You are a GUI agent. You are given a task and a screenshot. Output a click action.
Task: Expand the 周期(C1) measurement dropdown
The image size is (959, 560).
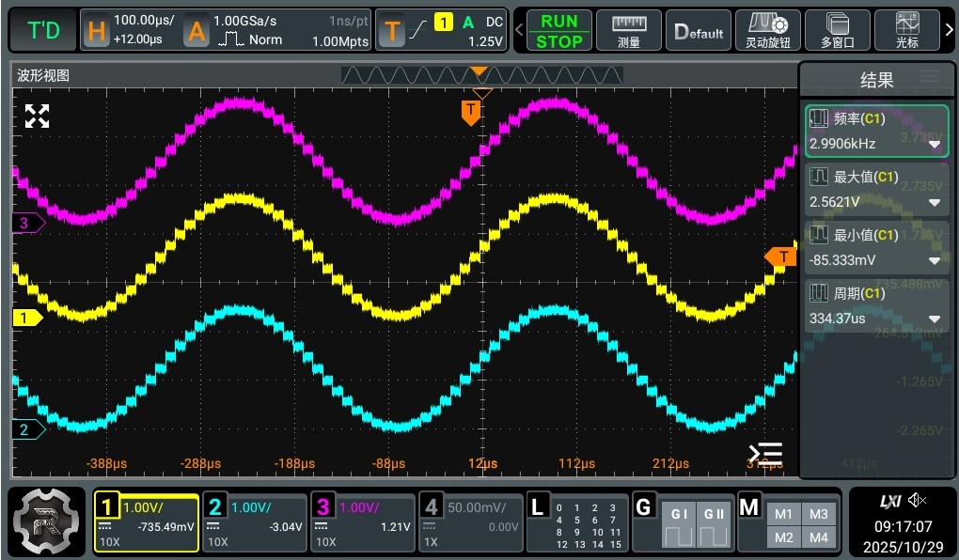point(935,319)
